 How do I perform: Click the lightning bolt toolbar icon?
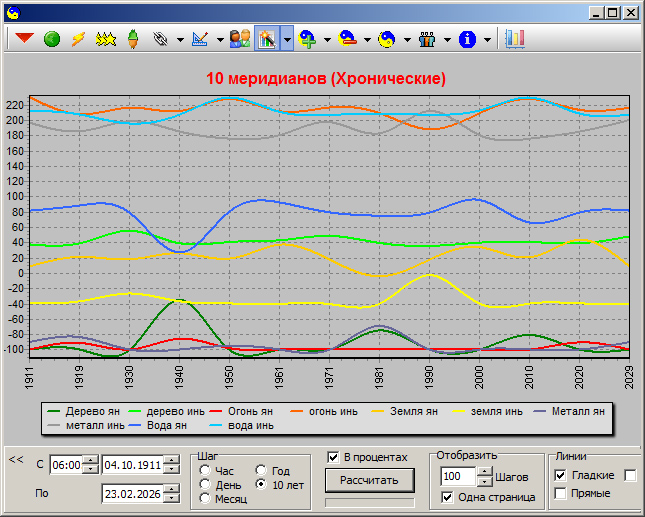(x=78, y=39)
